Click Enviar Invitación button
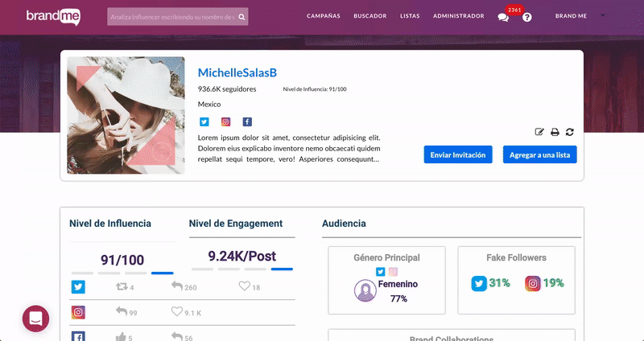This screenshot has width=644, height=341. pos(458,154)
